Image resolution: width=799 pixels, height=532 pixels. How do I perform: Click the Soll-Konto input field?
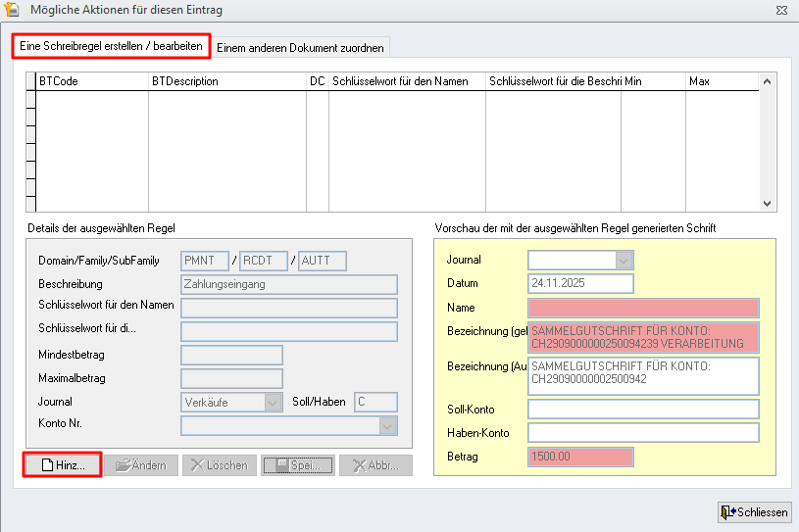pyautogui.click(x=643, y=409)
